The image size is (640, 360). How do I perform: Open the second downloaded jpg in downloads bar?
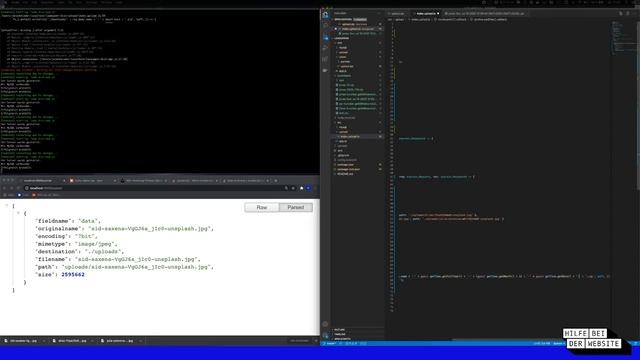tap(69, 340)
